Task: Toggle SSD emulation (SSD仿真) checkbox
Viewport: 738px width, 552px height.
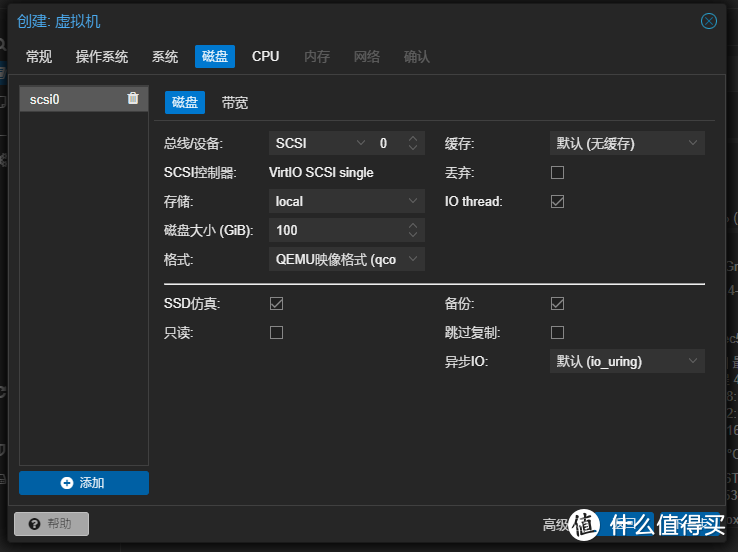Action: click(x=277, y=303)
